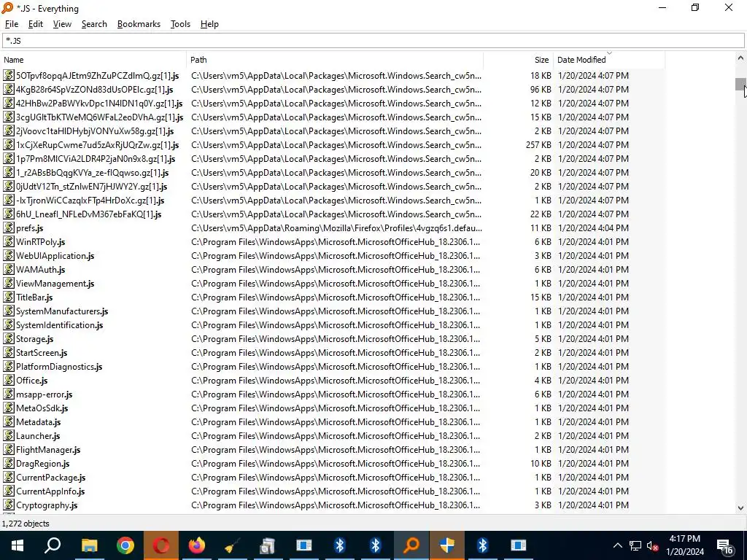The width and height of the screenshot is (747, 560).
Task: Select file 42HhBw2PaBWYkvDpc1N4IDN1q0Y.gz[1].js
Action: pos(99,104)
